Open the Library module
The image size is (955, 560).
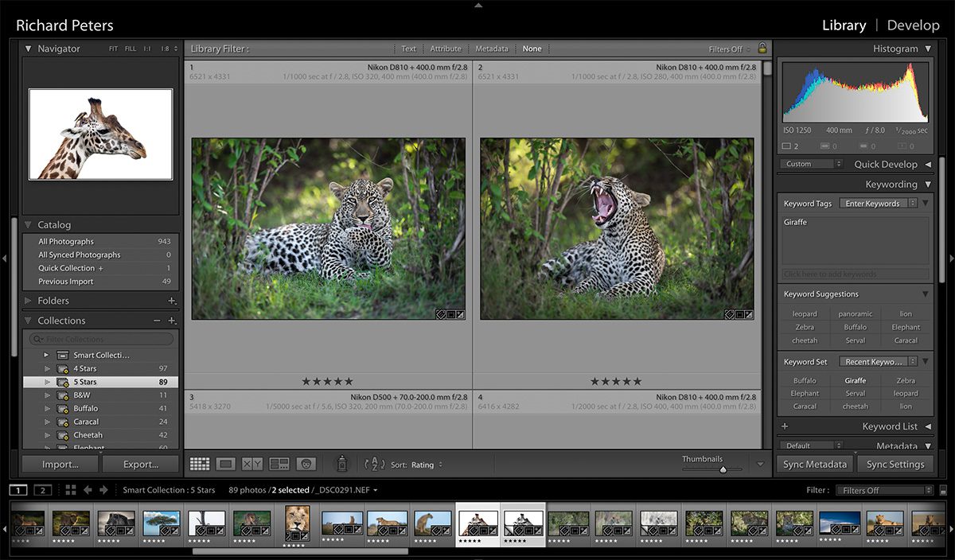(844, 25)
